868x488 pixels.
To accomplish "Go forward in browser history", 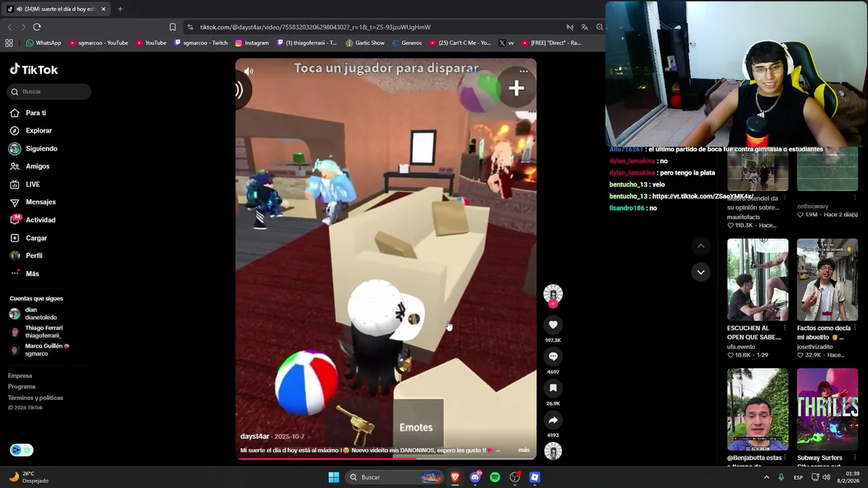I will [23, 27].
